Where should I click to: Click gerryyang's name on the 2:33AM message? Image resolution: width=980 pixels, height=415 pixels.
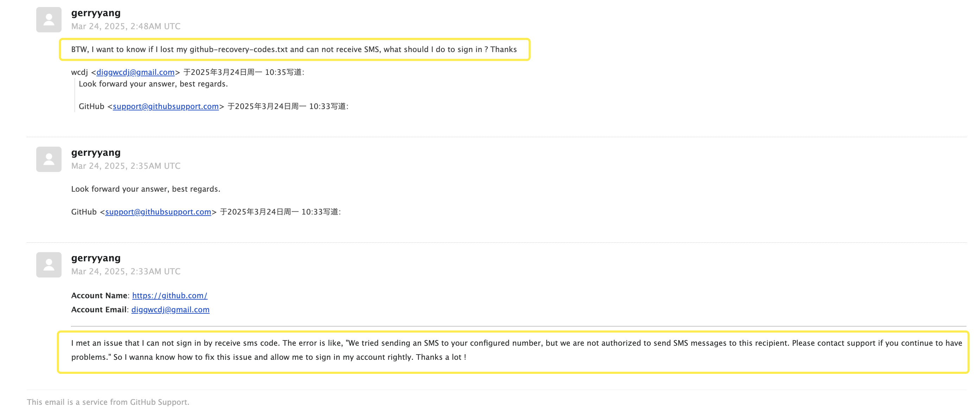[x=96, y=258]
